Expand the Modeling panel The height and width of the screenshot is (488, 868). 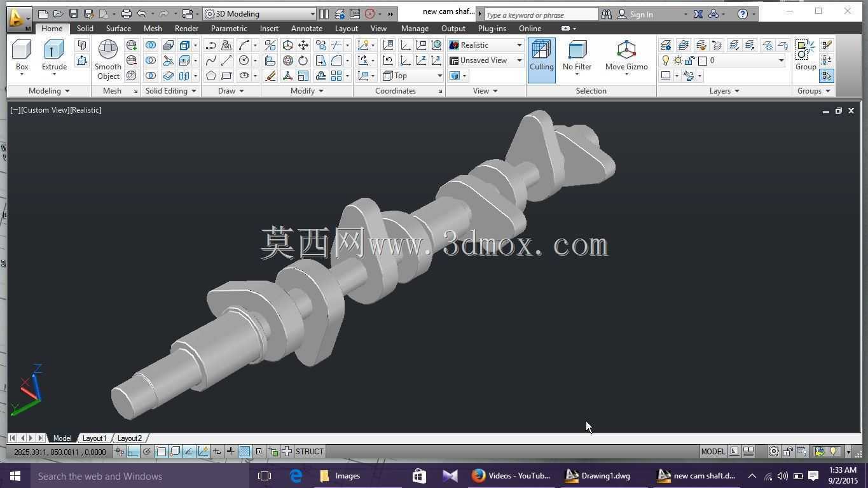point(49,91)
